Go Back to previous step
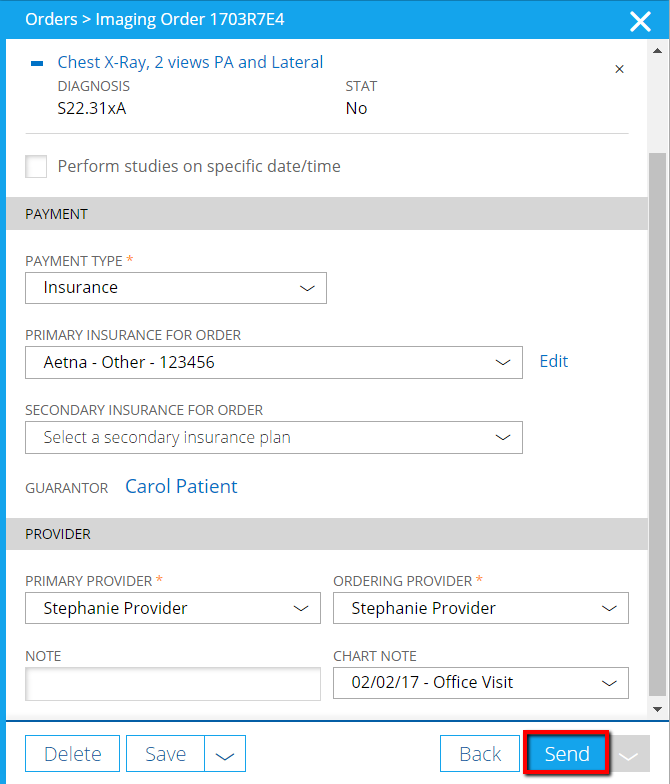 point(480,754)
